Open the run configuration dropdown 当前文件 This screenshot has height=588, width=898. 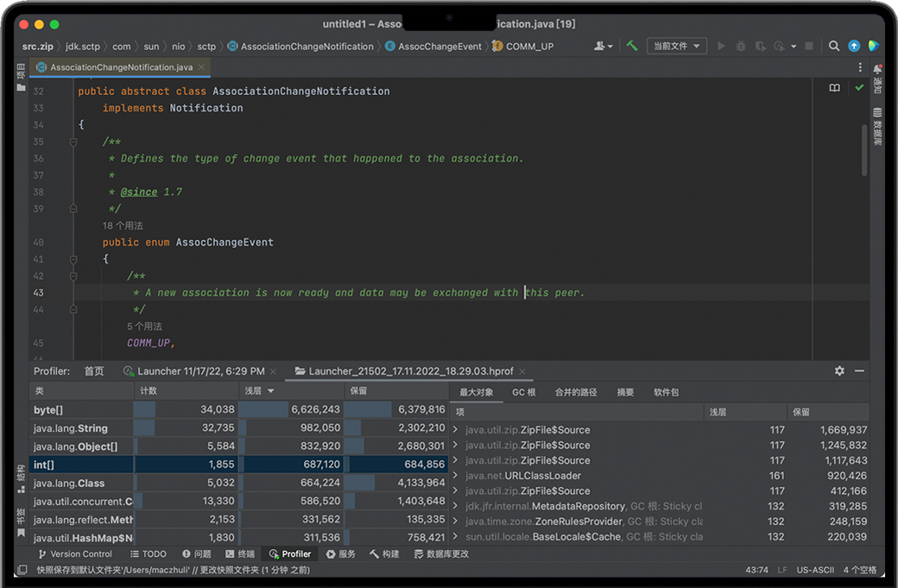pos(675,46)
